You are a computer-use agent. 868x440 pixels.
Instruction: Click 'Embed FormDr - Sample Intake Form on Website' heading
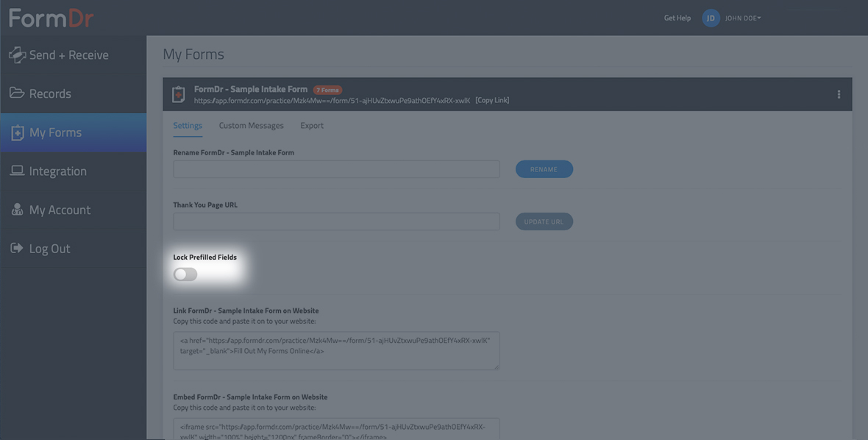[250, 397]
